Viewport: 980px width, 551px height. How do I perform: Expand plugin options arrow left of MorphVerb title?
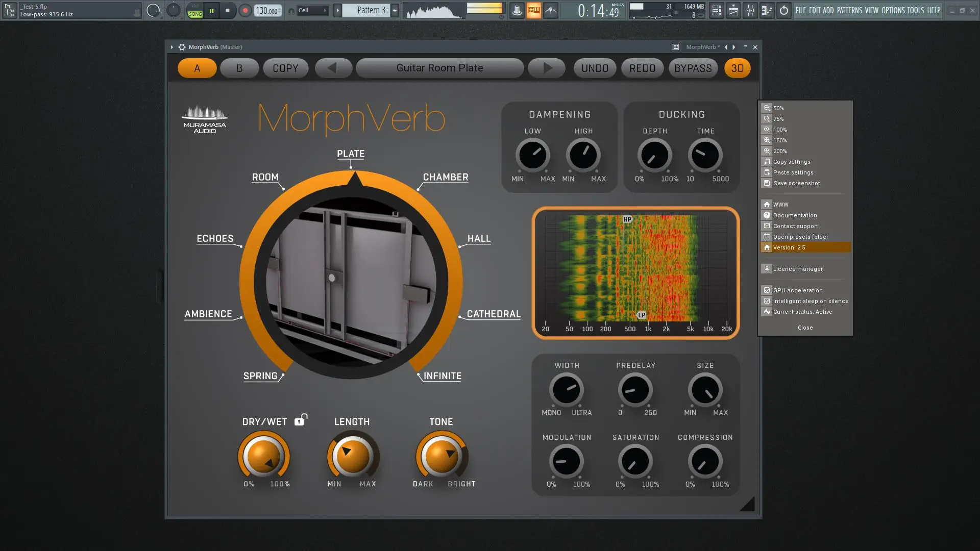pos(172,47)
